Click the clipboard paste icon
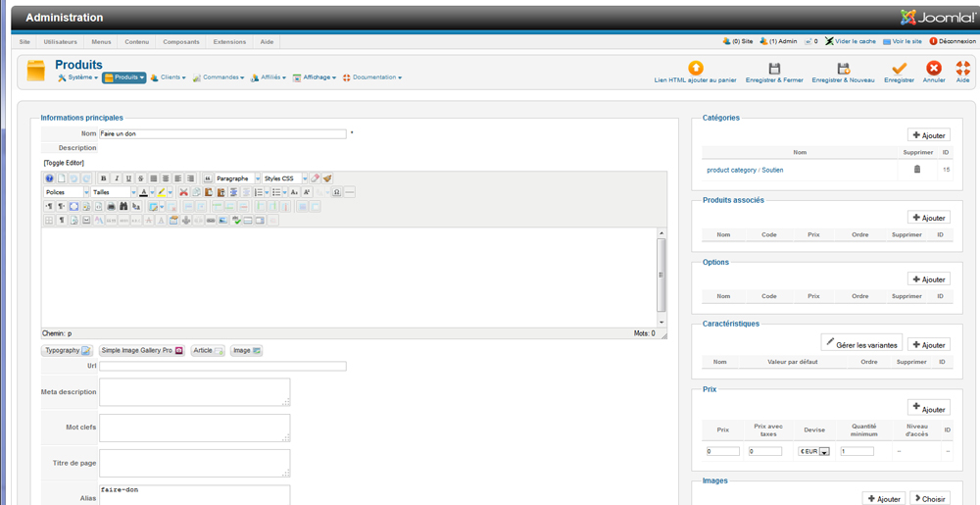The width and height of the screenshot is (980, 505). (x=209, y=192)
